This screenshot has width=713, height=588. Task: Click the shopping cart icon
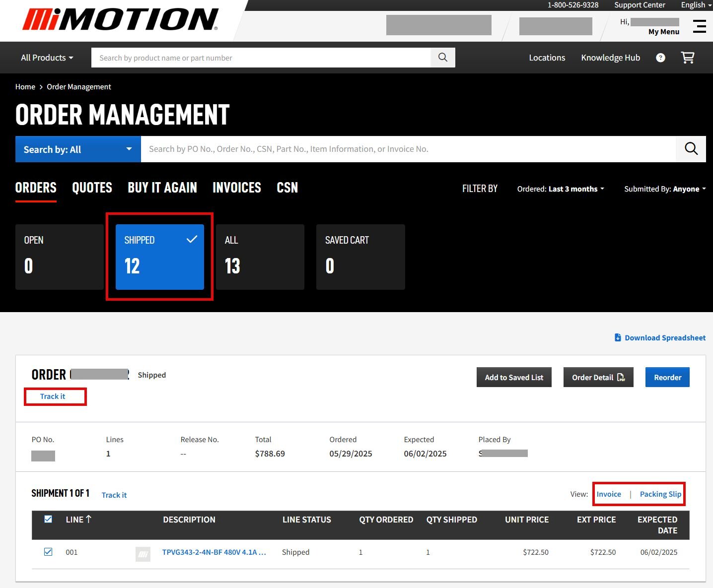688,58
